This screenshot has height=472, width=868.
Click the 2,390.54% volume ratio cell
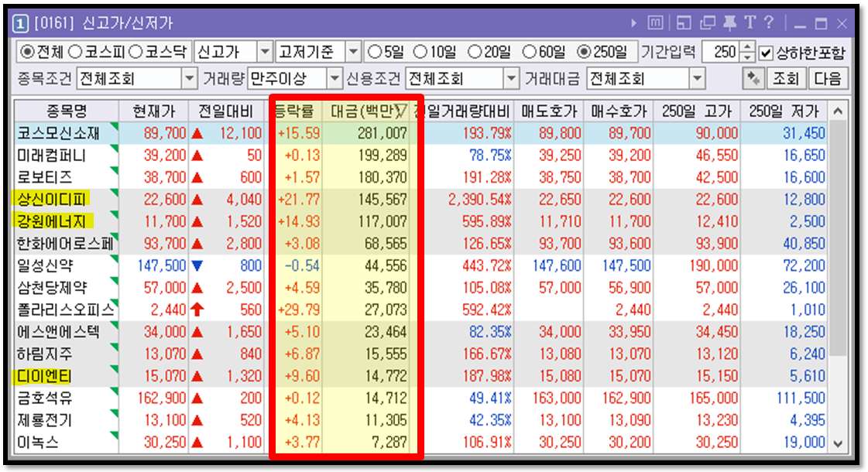pyautogui.click(x=479, y=199)
